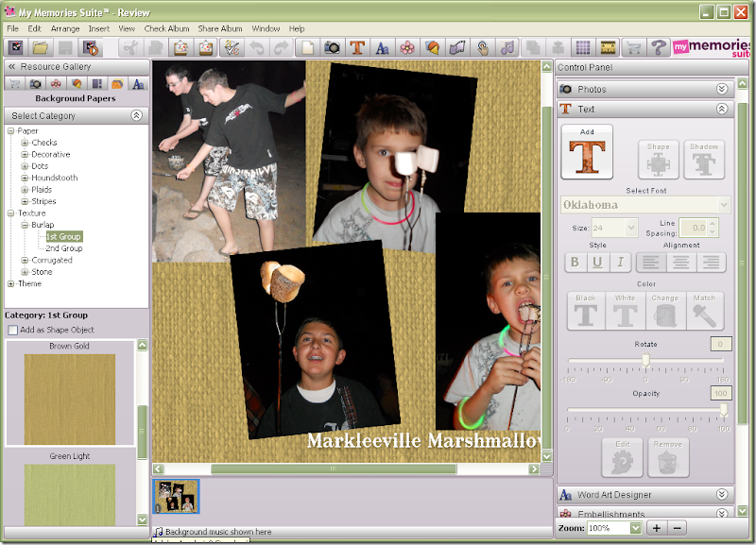Toggle Italic text style button
This screenshot has width=756, height=545.
coord(620,263)
